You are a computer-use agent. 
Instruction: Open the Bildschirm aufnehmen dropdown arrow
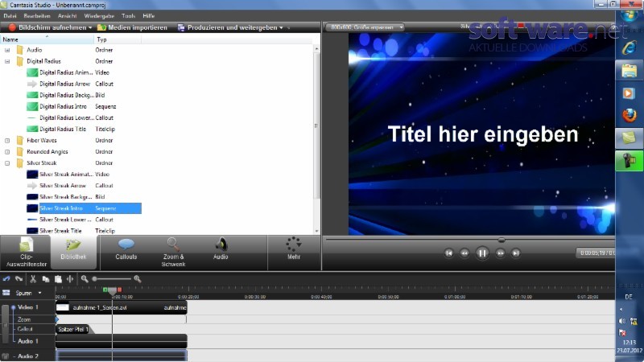tap(90, 27)
